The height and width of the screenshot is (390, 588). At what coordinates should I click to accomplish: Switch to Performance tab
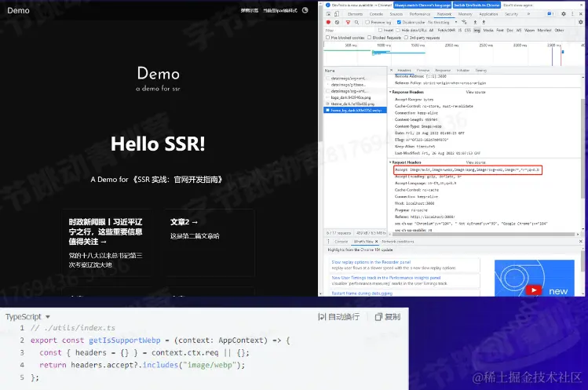[x=420, y=14]
